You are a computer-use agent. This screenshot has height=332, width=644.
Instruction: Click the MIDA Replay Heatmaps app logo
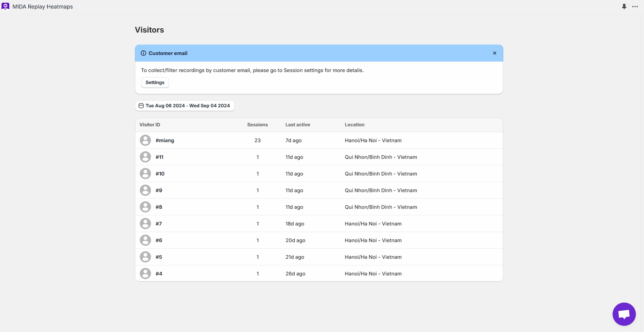pos(5,6)
